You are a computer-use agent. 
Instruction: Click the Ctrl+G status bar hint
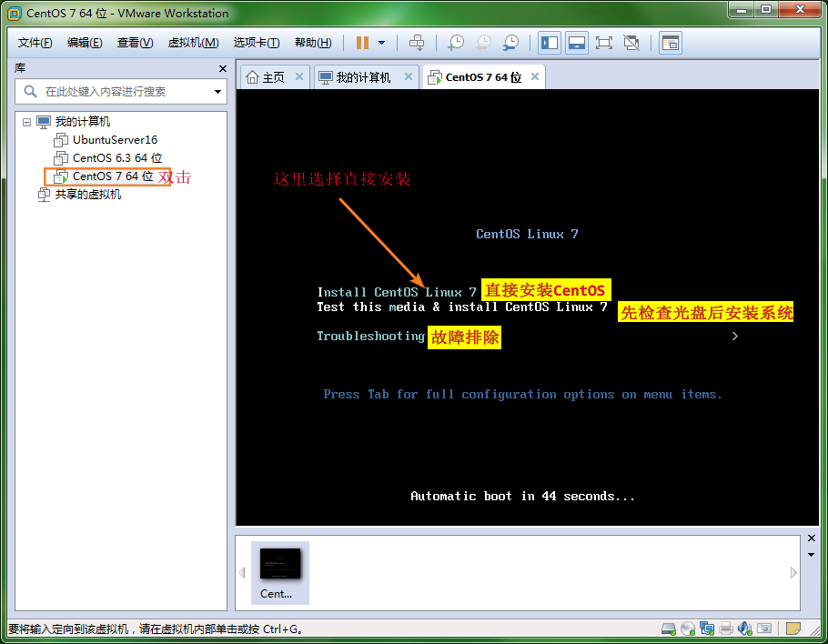(156, 629)
